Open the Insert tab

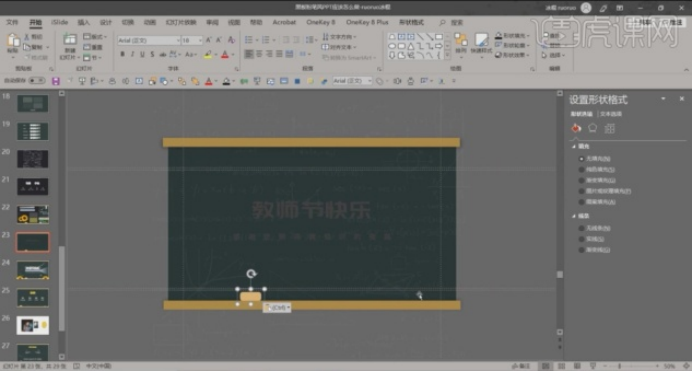coord(83,22)
